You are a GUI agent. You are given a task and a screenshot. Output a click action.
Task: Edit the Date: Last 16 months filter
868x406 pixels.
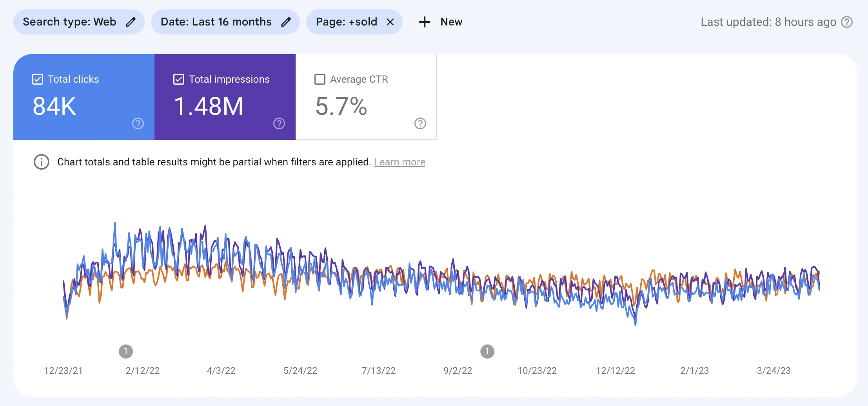(286, 22)
